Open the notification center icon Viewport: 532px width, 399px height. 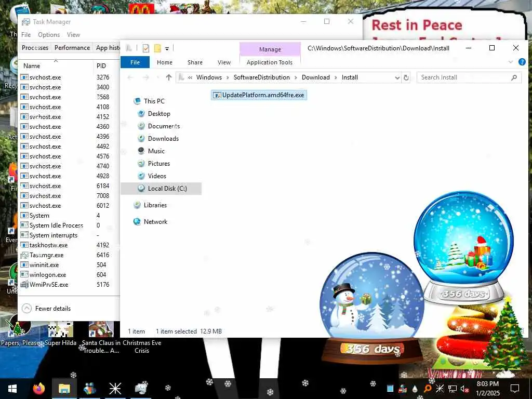[x=515, y=389]
